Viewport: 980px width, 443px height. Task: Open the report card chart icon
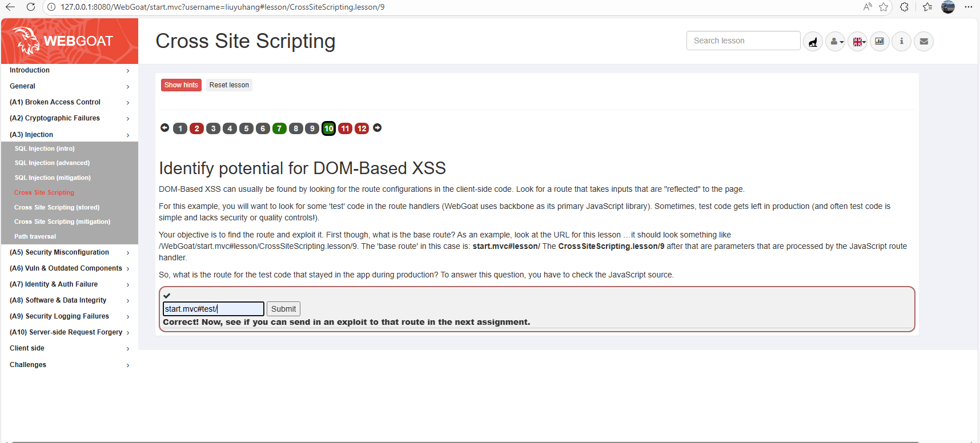coord(879,41)
